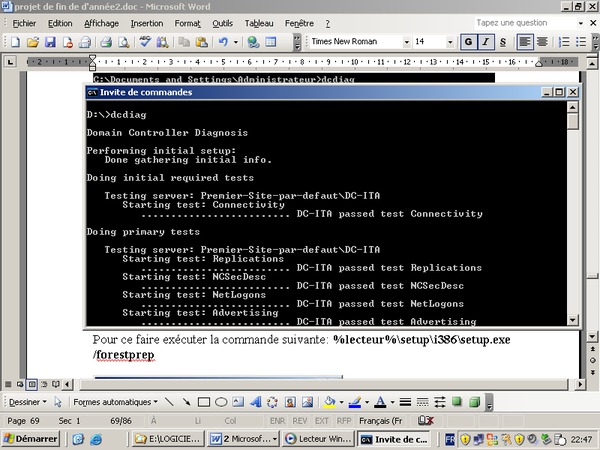Image resolution: width=600 pixels, height=450 pixels.
Task: Apply the fill color paint bucket
Action: click(x=329, y=402)
